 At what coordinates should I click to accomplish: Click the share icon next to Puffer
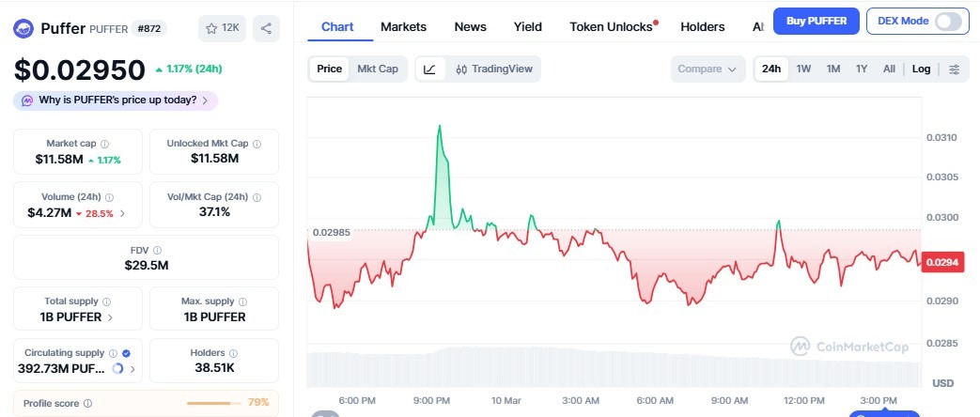pos(267,28)
